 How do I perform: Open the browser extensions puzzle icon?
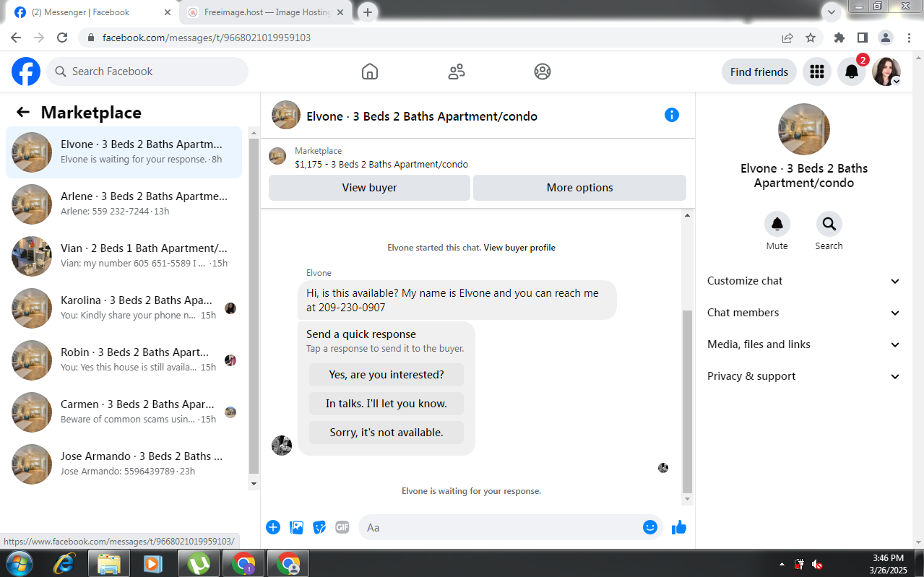pyautogui.click(x=839, y=38)
